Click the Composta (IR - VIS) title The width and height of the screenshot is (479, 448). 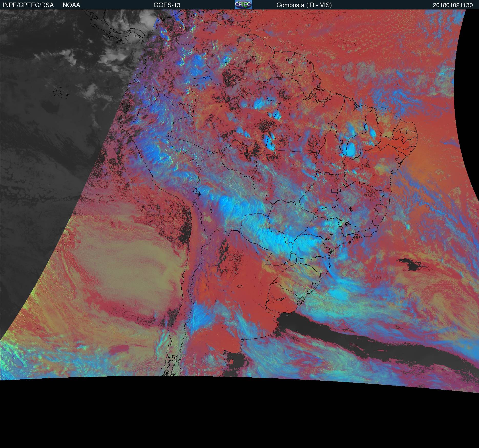(x=304, y=5)
